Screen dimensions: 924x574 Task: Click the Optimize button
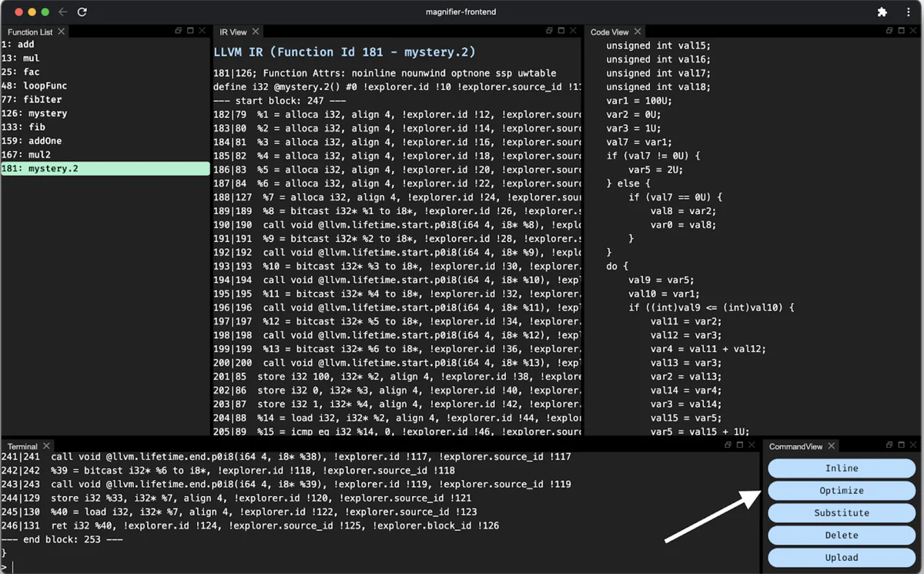pos(842,490)
